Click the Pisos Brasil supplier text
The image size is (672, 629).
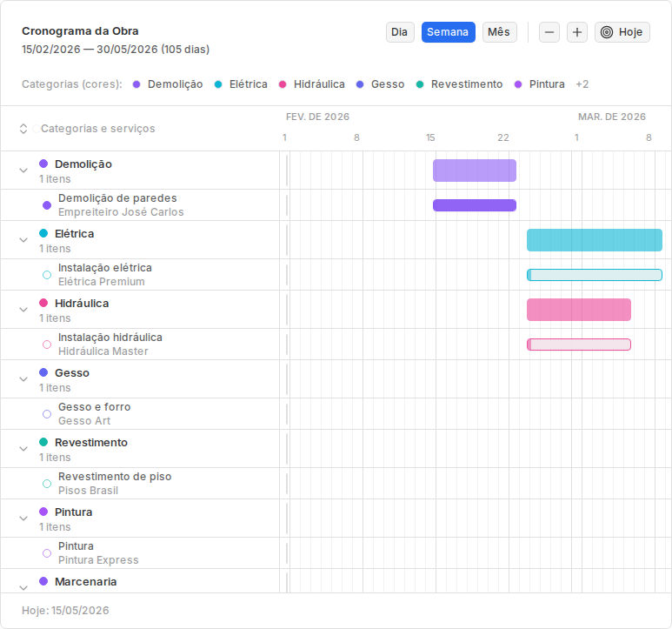[x=89, y=491]
